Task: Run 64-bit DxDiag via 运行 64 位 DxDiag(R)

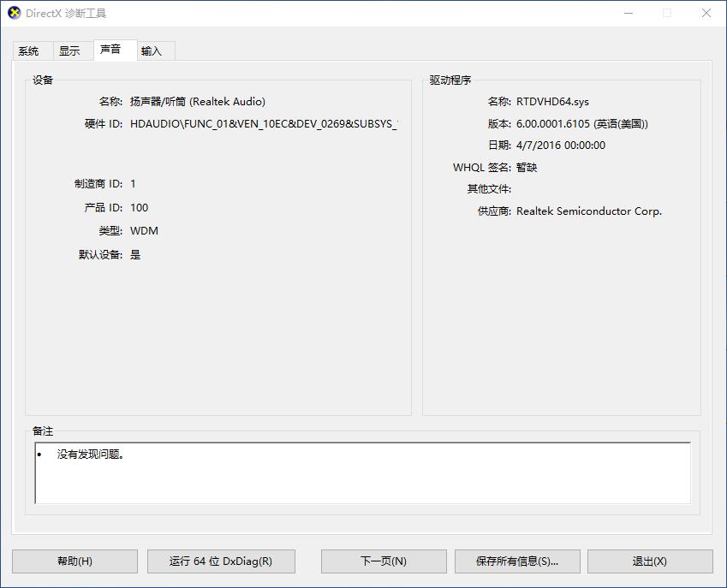Action: coord(221,561)
